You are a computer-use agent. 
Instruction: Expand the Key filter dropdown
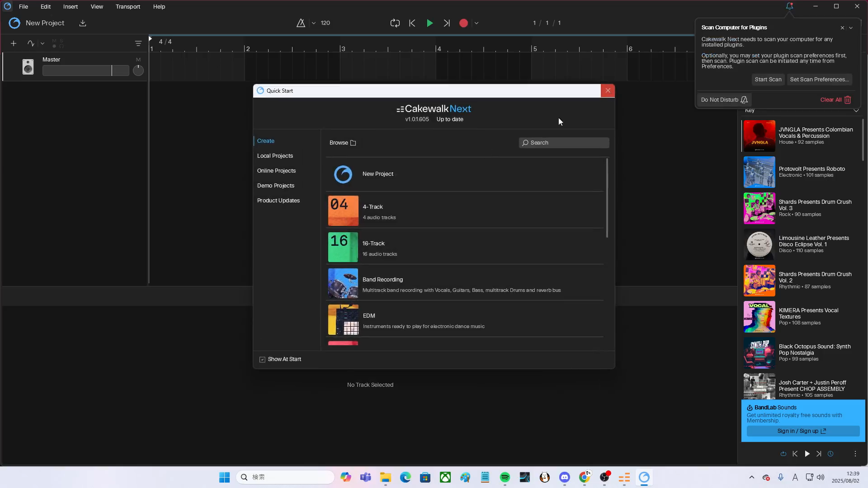click(856, 110)
